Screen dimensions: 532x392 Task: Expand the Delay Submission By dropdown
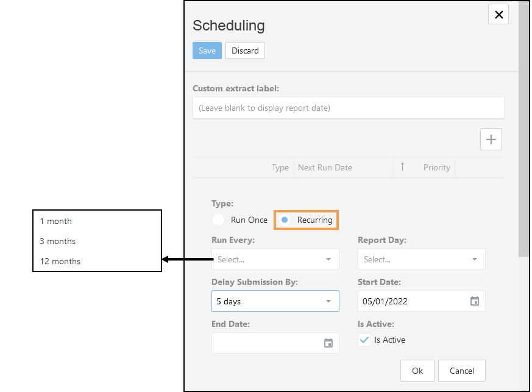[275, 301]
